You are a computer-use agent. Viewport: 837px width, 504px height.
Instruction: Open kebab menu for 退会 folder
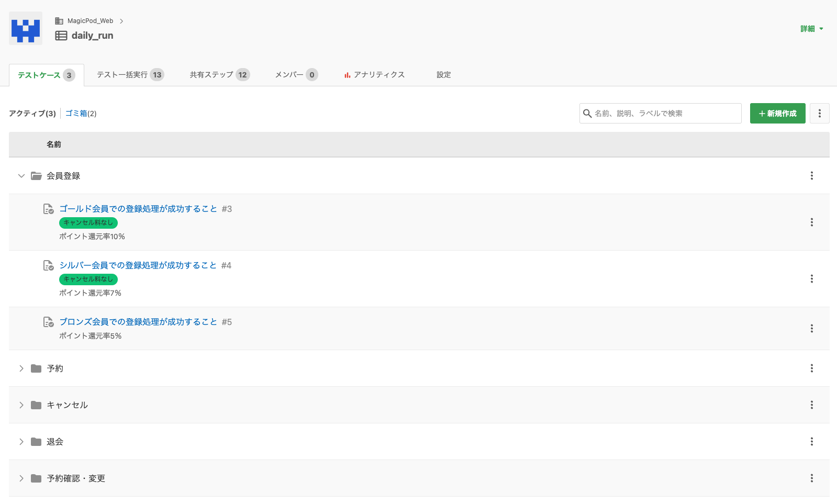coord(811,442)
